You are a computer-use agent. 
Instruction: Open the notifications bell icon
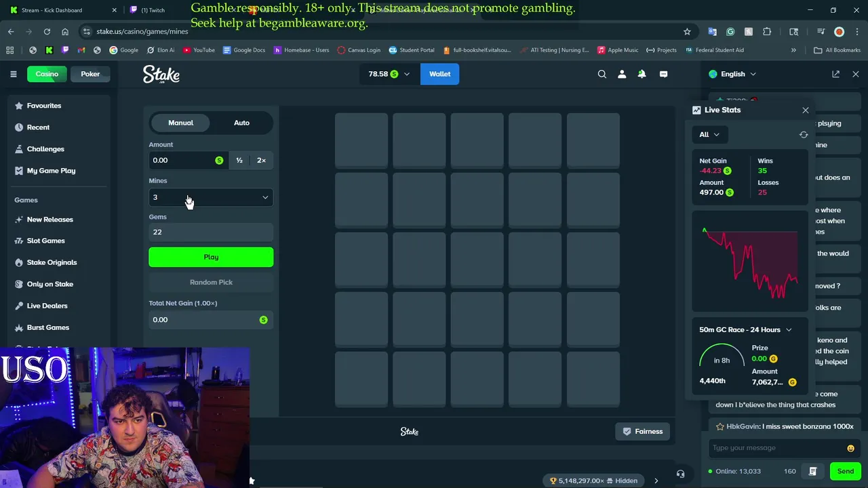[x=642, y=74]
